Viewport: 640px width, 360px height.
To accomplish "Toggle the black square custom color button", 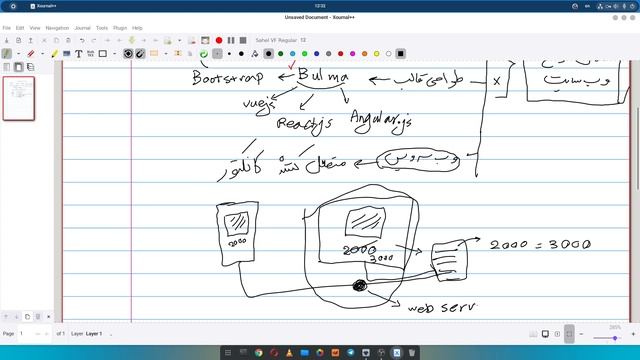I will [x=400, y=53].
